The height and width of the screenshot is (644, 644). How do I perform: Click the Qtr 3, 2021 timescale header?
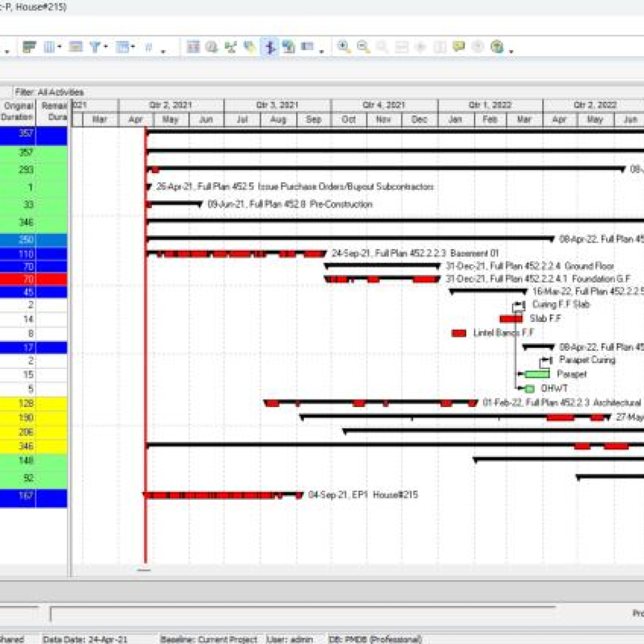click(x=277, y=106)
